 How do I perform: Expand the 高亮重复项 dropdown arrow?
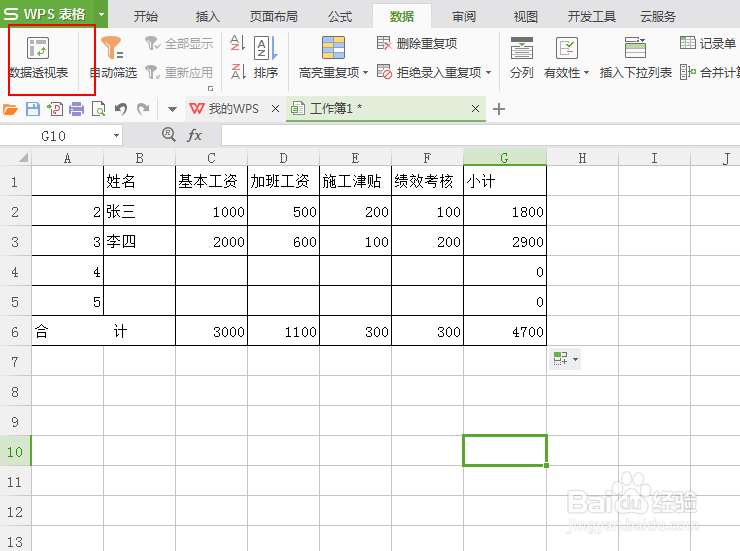[x=365, y=73]
